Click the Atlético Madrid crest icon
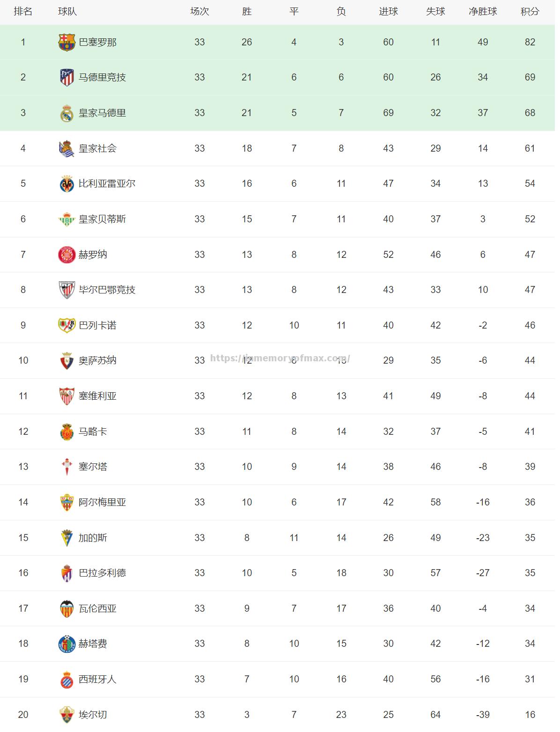This screenshot has width=560, height=732. coord(67,77)
